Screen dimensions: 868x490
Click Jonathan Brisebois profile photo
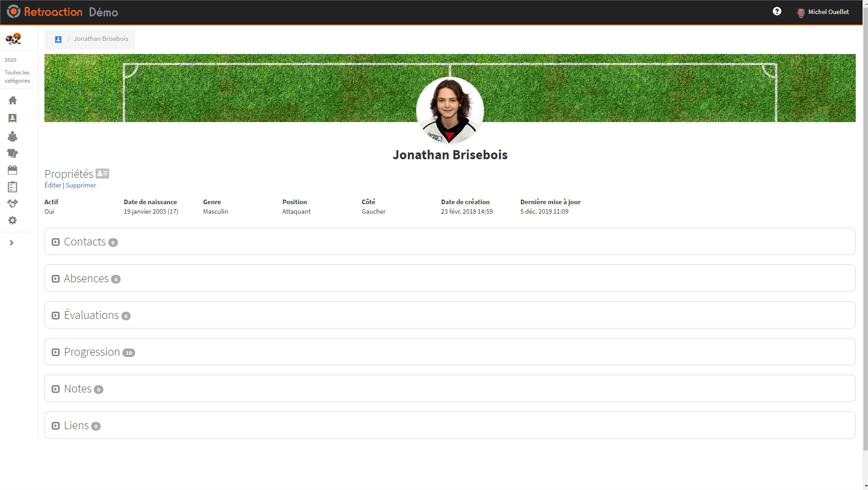(x=450, y=111)
